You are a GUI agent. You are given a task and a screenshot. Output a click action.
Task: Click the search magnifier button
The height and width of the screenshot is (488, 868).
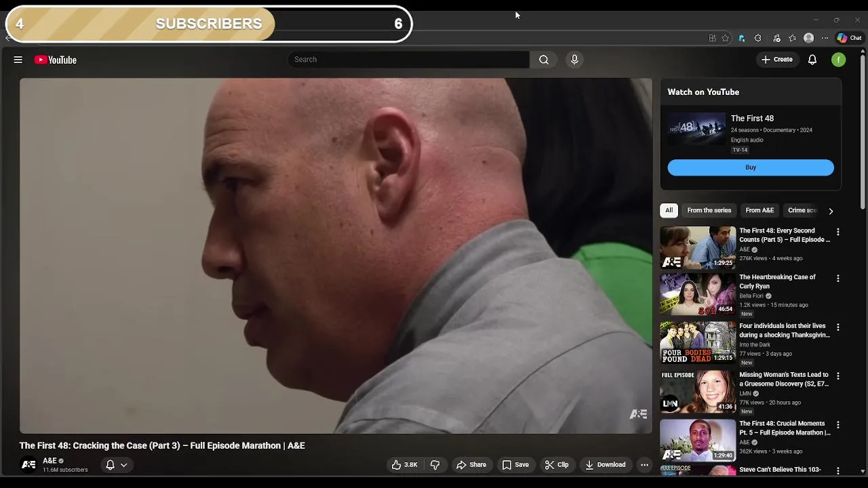[544, 60]
